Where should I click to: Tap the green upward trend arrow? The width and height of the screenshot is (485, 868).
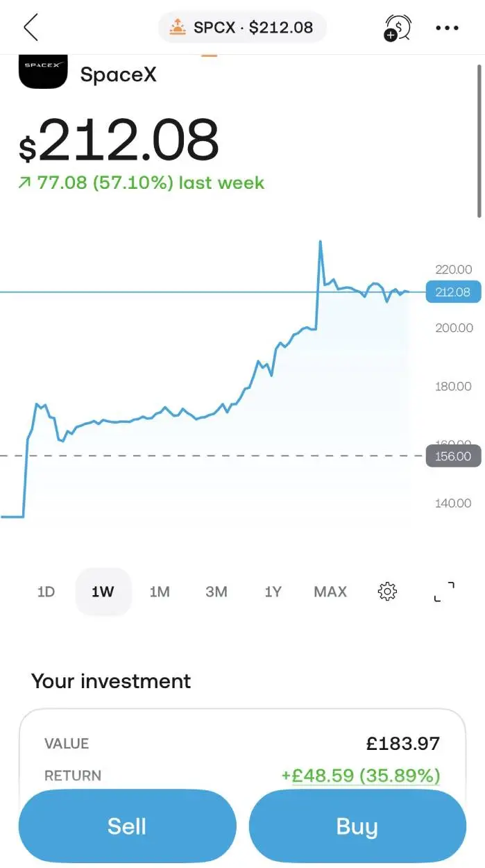pyautogui.click(x=25, y=183)
